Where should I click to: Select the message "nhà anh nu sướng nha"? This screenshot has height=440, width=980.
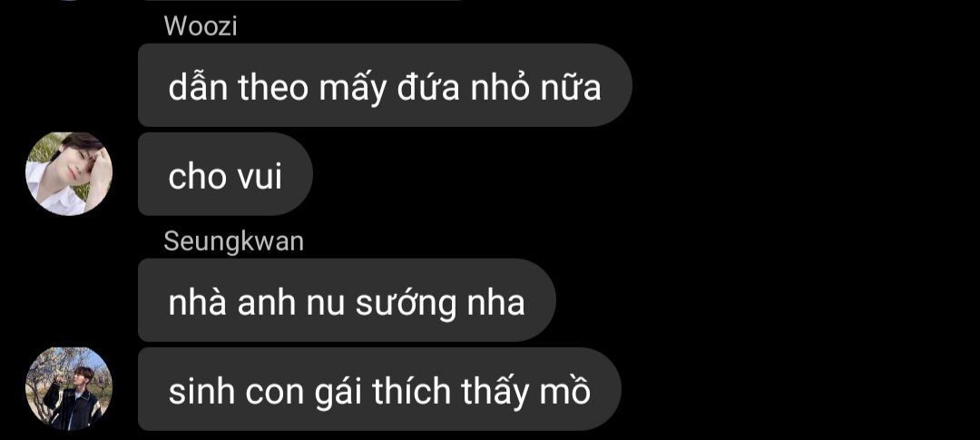click(347, 300)
